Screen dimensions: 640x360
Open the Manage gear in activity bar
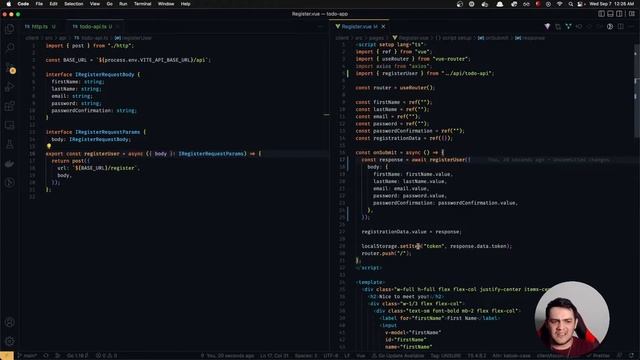10,341
